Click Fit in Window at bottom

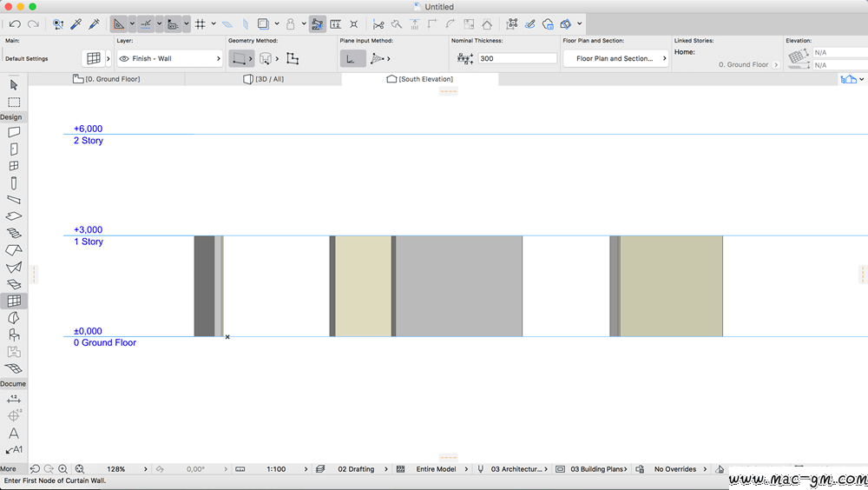point(80,469)
